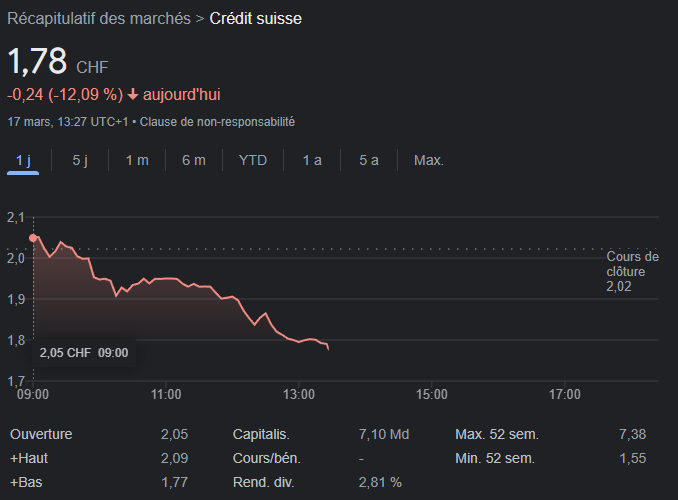This screenshot has width=678, height=500.
Task: Open Récapitulatif des marchés breadcrumb link
Action: 99,18
